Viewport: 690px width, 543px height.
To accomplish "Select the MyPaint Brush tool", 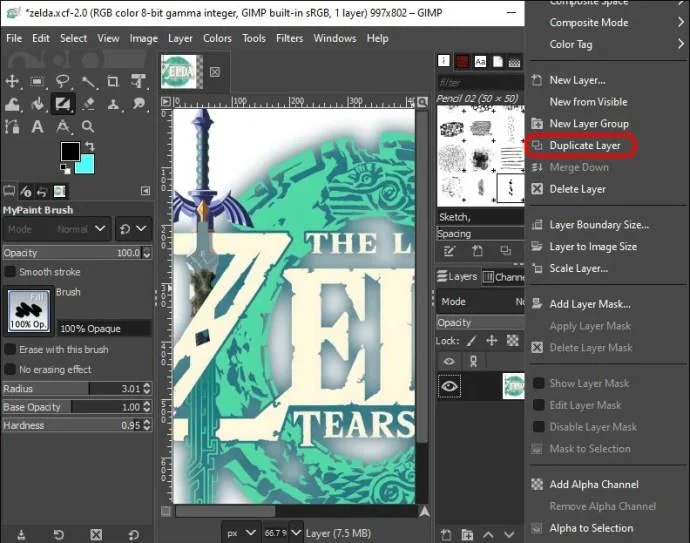I will pos(62,104).
